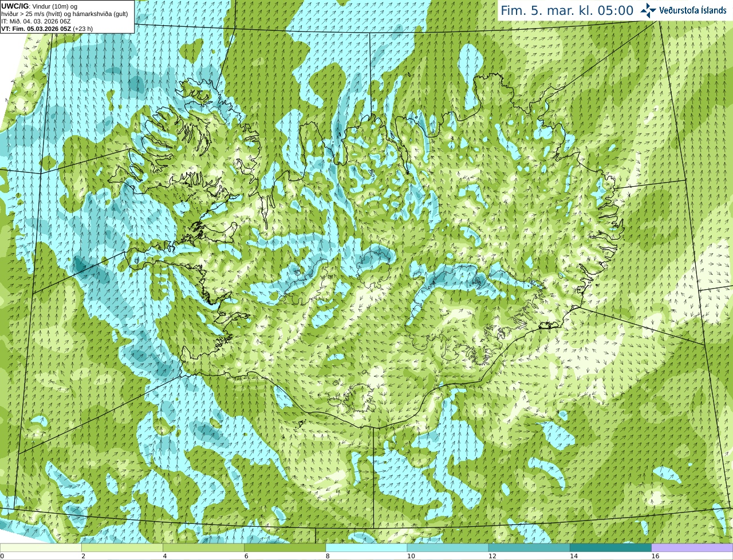The image size is (733, 560).
Task: Click the 'Veðurstofa Íslands' text
Action: [693, 10]
